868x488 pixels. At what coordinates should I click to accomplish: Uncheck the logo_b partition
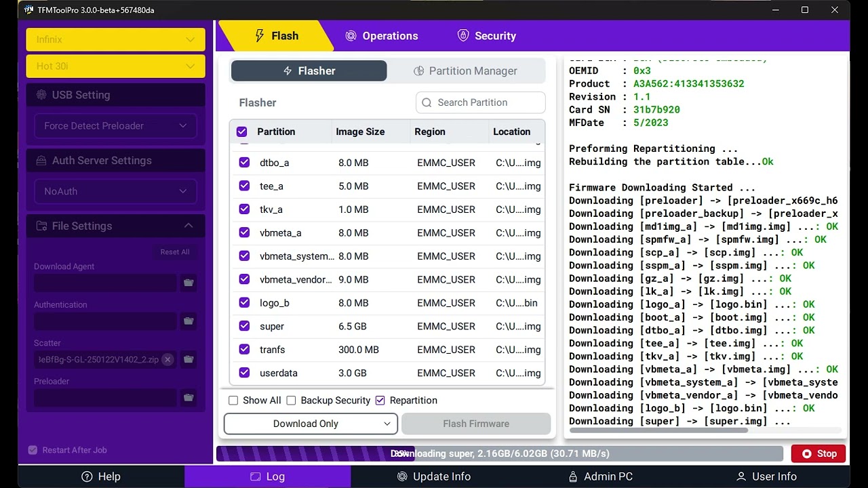coord(244,303)
